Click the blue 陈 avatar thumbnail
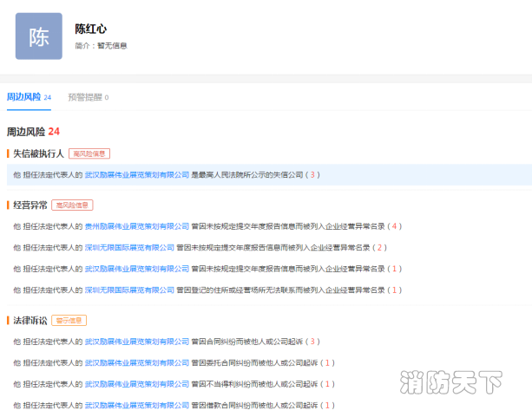The height and width of the screenshot is (417, 532). click(39, 36)
